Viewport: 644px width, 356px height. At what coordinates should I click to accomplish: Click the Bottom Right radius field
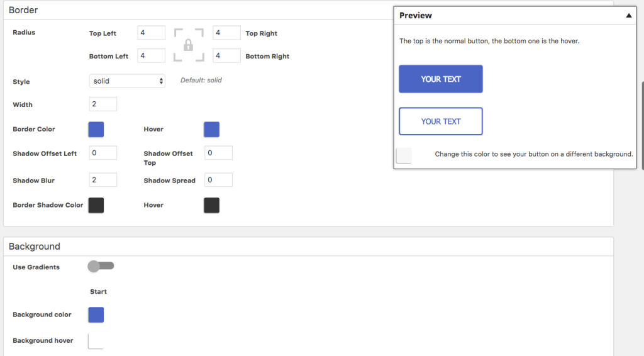tap(226, 56)
